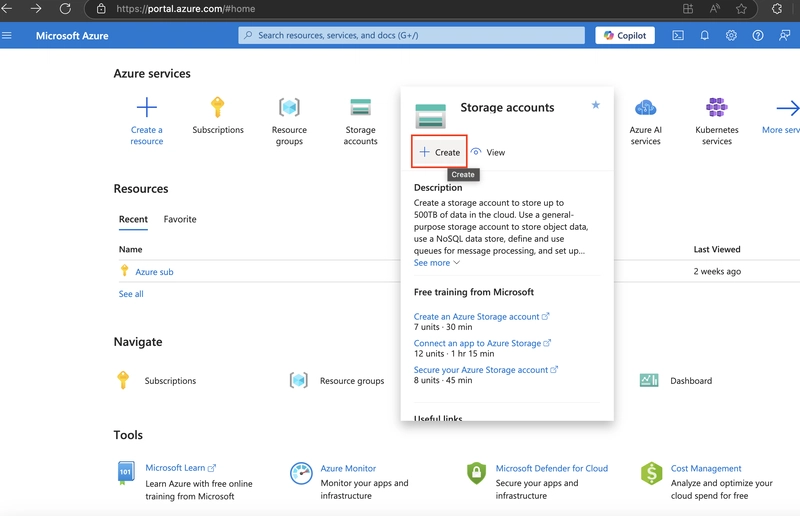The width and height of the screenshot is (800, 516).
Task: Open Azure AI services tile
Action: coord(645,121)
